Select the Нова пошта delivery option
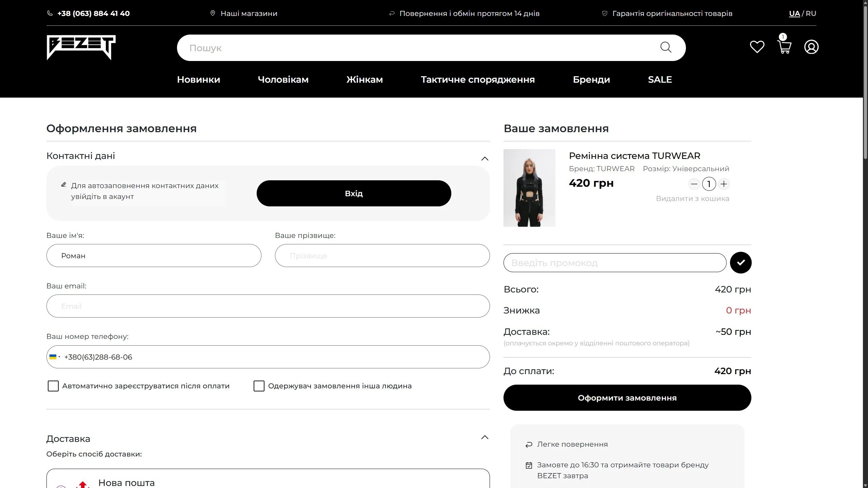The image size is (868, 488). pos(126,483)
